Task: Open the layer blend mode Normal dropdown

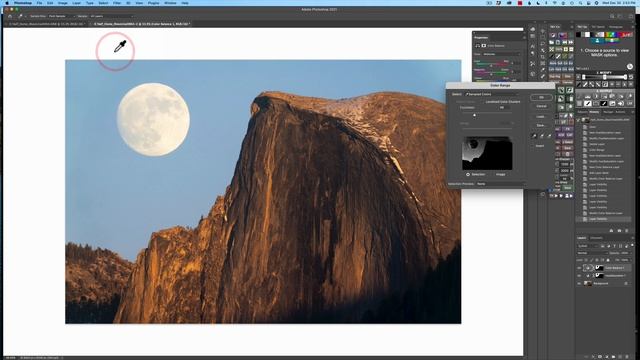Action: tap(592, 253)
